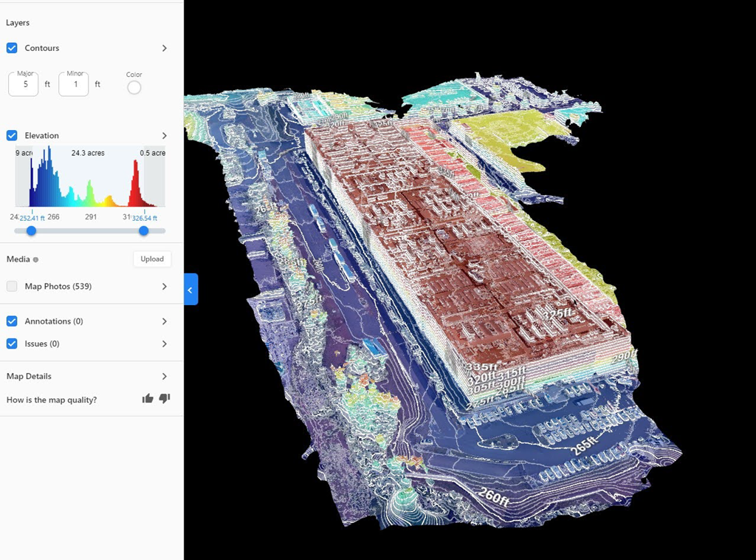The width and height of the screenshot is (756, 560).
Task: Click the Minor contour interval field
Action: click(x=74, y=84)
